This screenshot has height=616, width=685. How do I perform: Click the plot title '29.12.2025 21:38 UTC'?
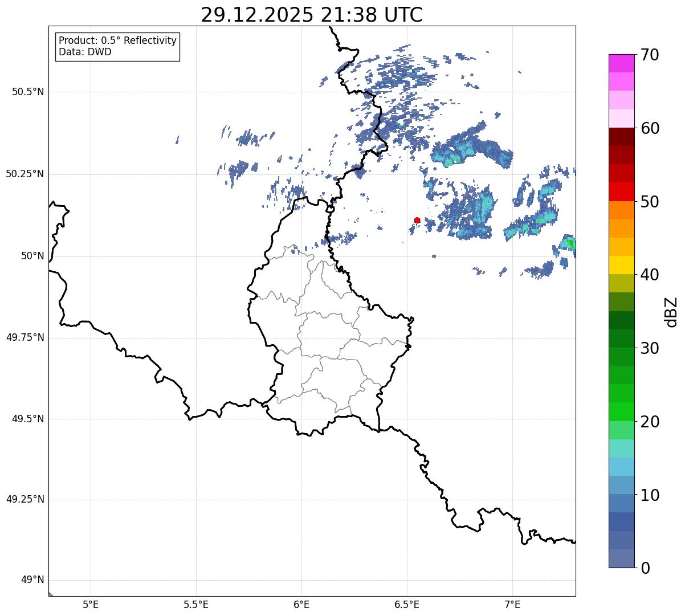(312, 15)
